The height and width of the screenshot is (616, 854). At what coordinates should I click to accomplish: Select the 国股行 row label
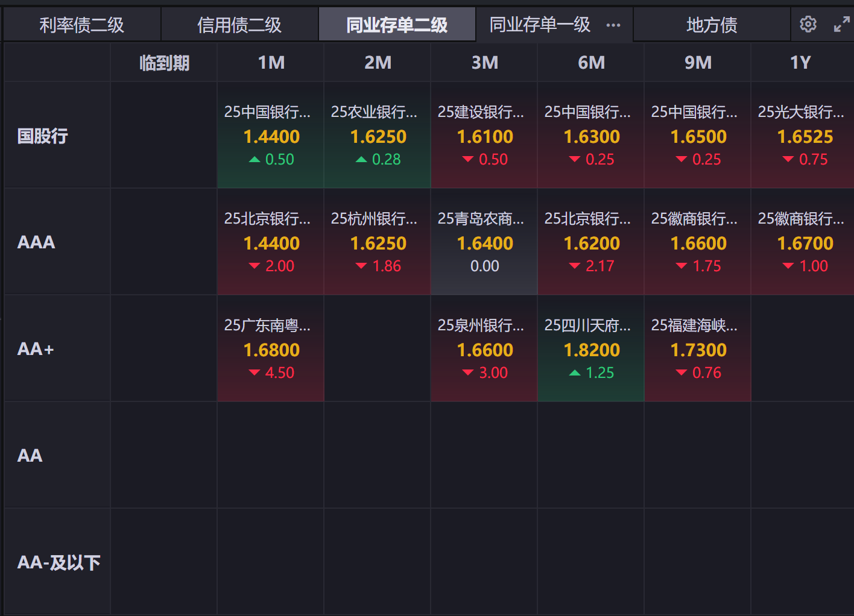click(43, 136)
